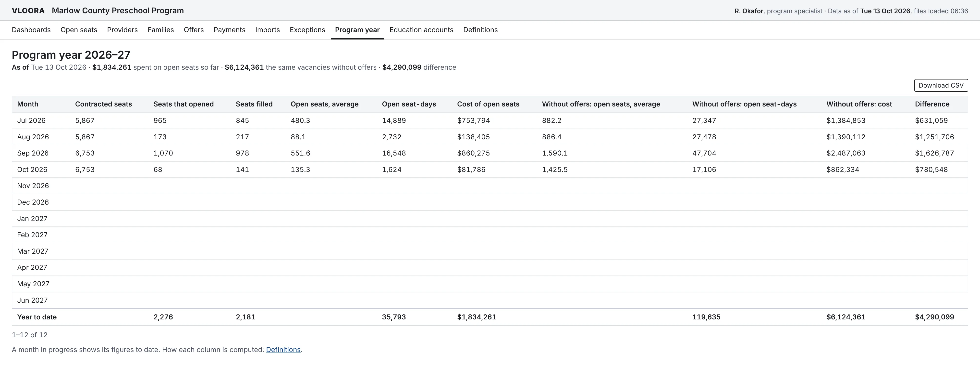This screenshot has height=367, width=980.
Task: Select the Program year tab
Action: (357, 30)
